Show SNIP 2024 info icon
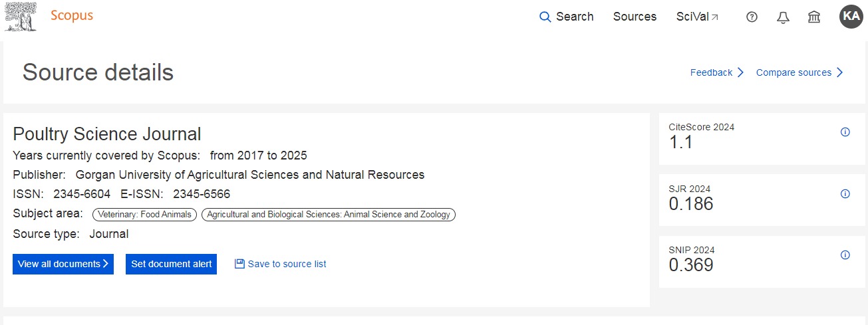 [x=845, y=255]
